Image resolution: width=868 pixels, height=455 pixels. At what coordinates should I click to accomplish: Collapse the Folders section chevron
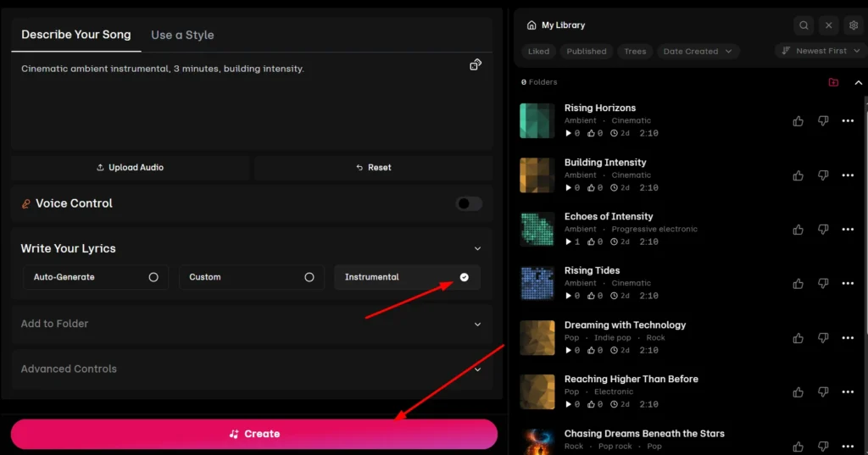click(858, 82)
